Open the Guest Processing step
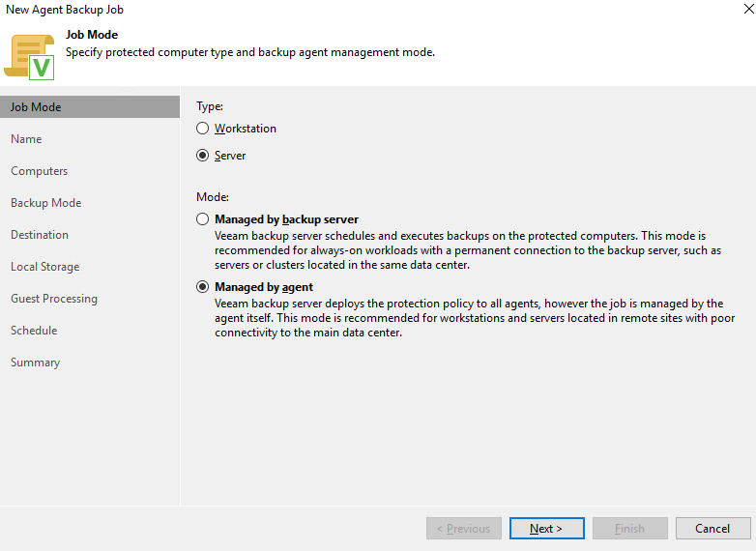This screenshot has height=551, width=756. 53,299
